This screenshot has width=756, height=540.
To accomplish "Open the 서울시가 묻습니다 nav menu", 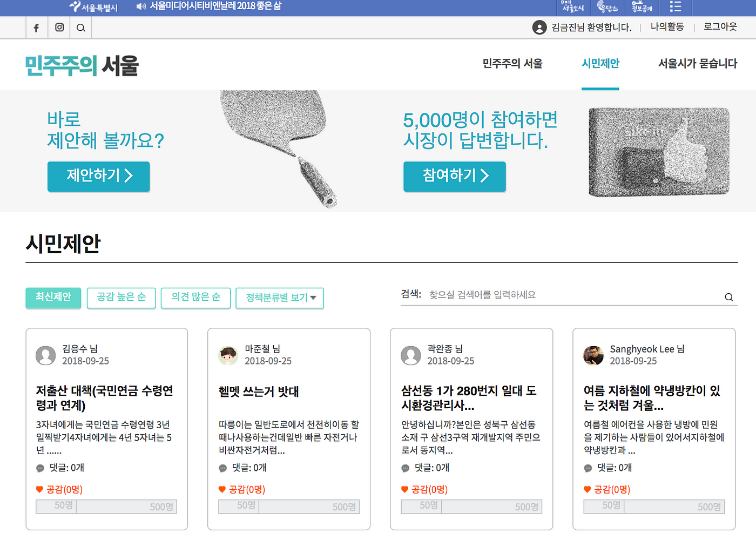I will tap(698, 64).
